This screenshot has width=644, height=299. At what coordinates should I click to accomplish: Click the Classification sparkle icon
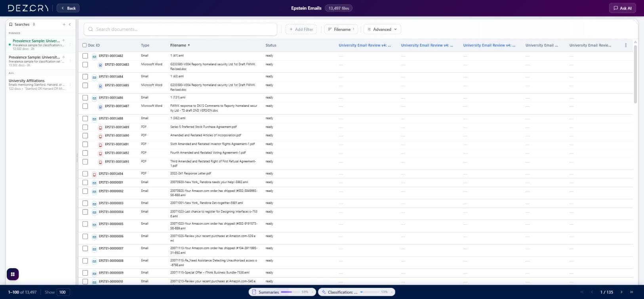tap(324, 292)
